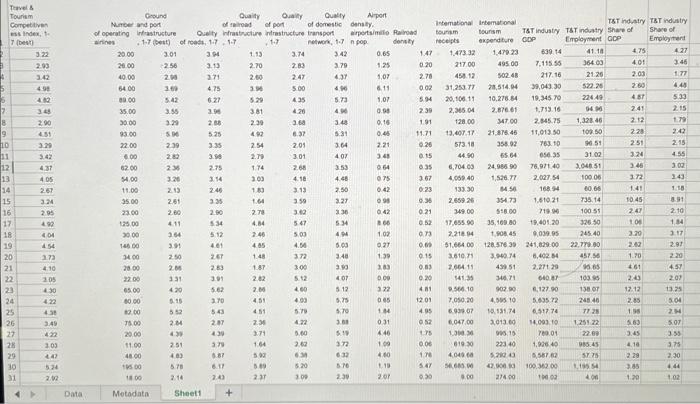The image size is (700, 404).
Task: Click the T&T industry GDP header
Action: tap(541, 35)
